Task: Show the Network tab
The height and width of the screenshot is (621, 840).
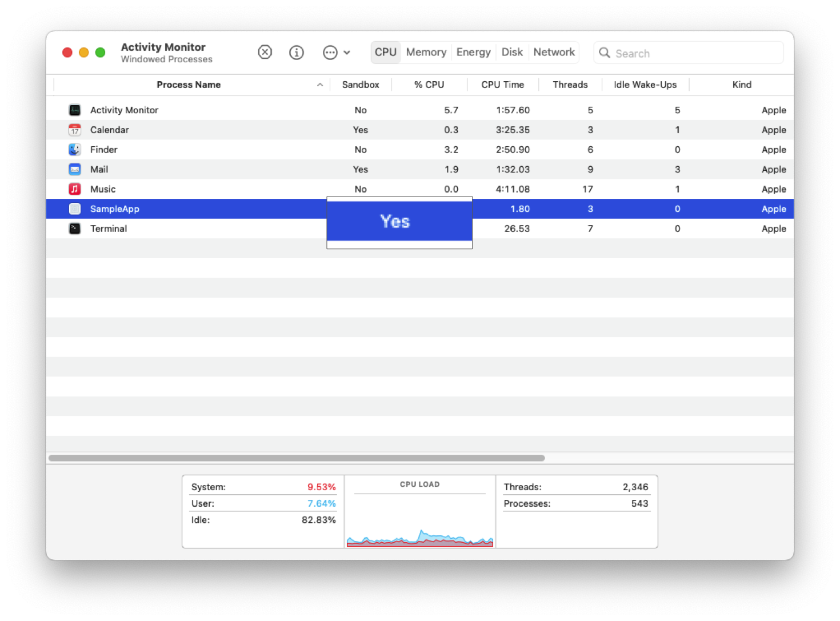Action: 554,53
